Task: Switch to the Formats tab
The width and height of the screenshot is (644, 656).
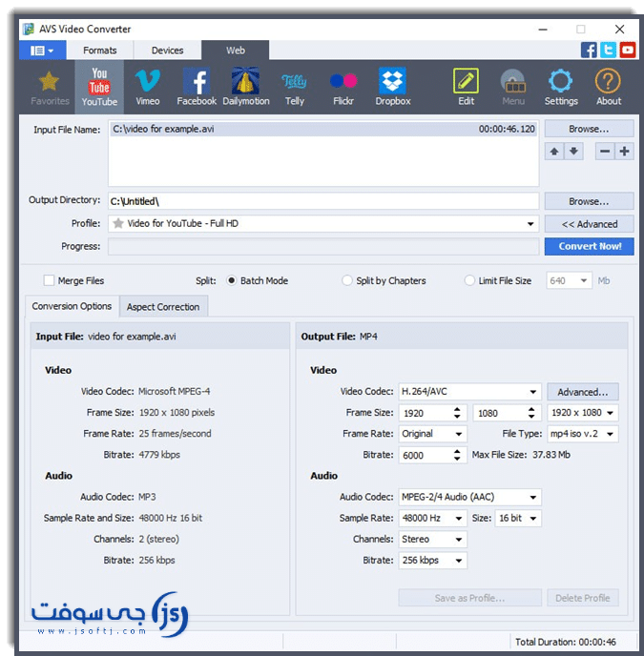Action: 99,51
